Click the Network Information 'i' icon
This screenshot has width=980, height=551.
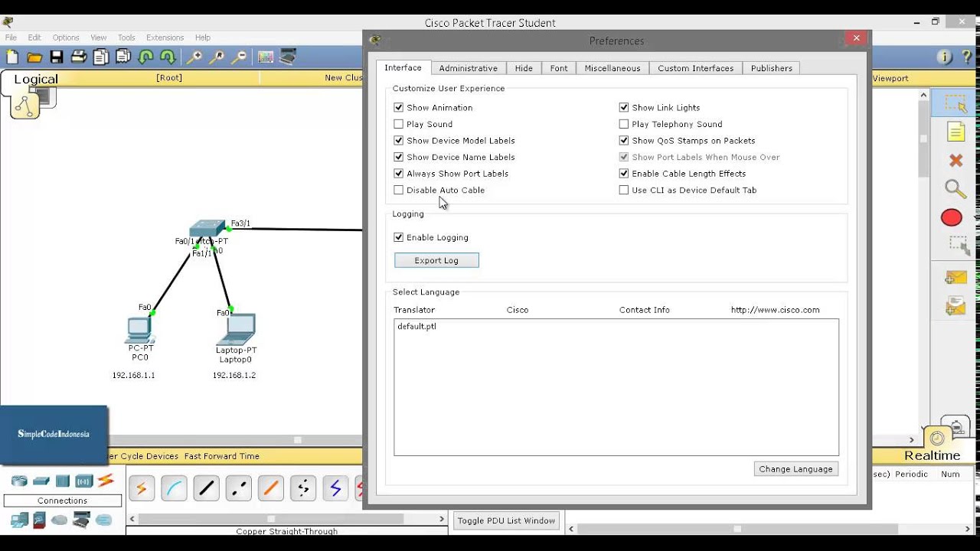[x=945, y=57]
